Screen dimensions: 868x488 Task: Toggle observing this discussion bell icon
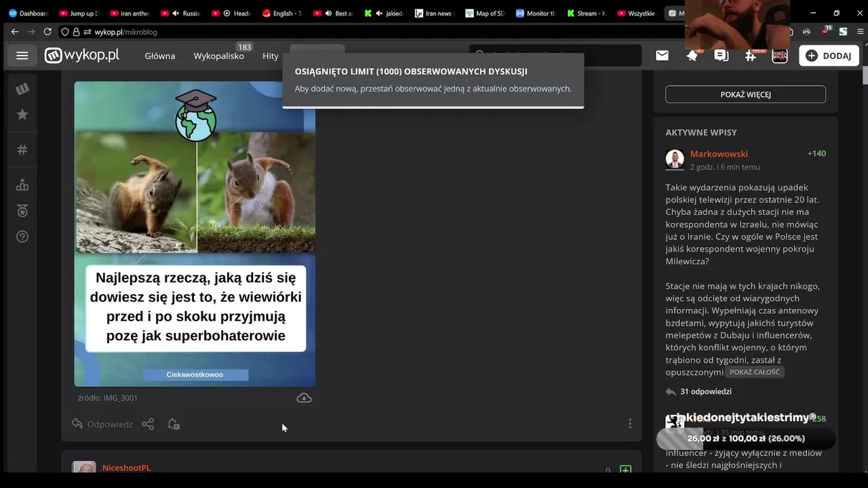(174, 424)
